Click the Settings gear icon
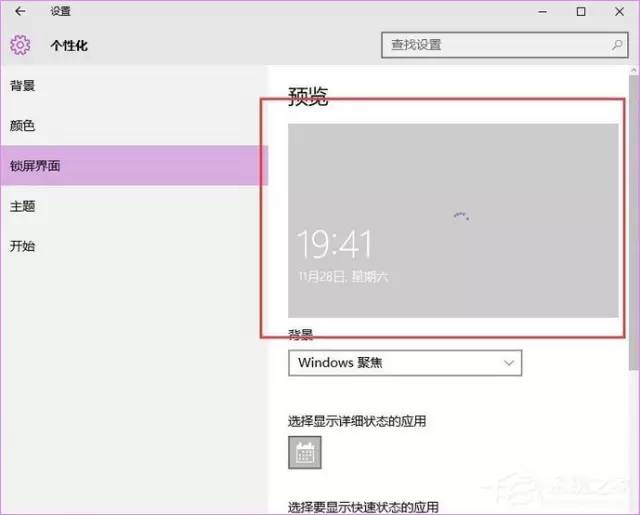The height and width of the screenshot is (515, 640). 20,45
